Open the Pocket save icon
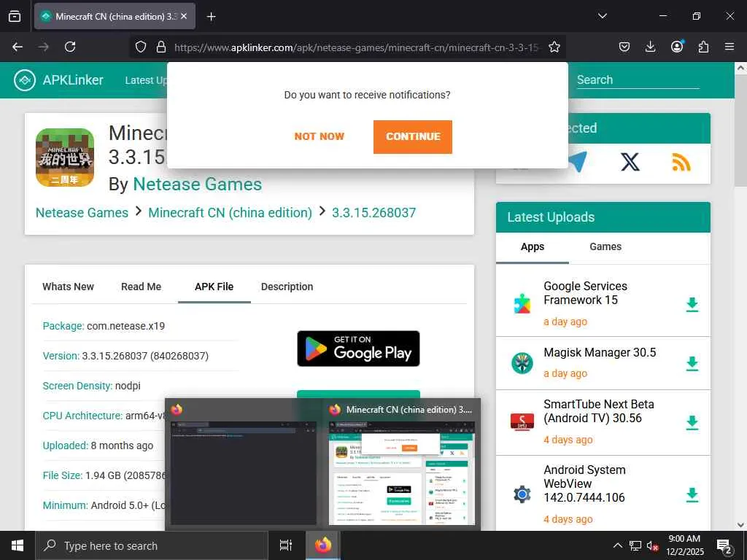Image resolution: width=747 pixels, height=560 pixels. click(624, 47)
